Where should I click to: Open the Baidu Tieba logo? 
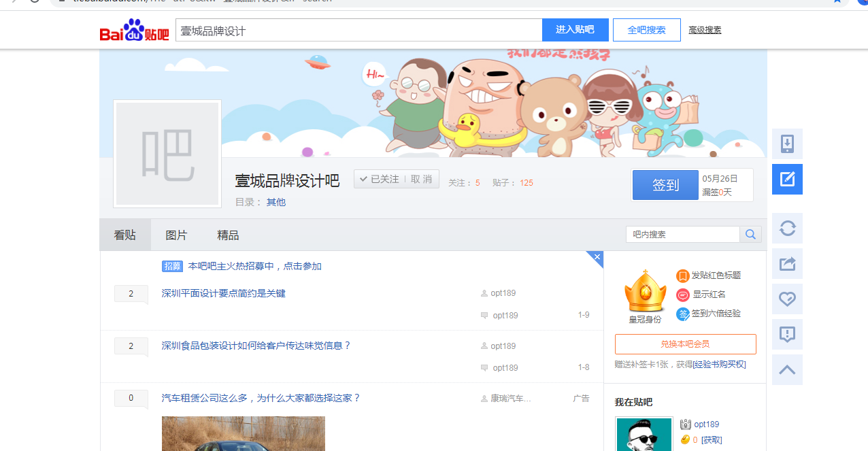[134, 31]
